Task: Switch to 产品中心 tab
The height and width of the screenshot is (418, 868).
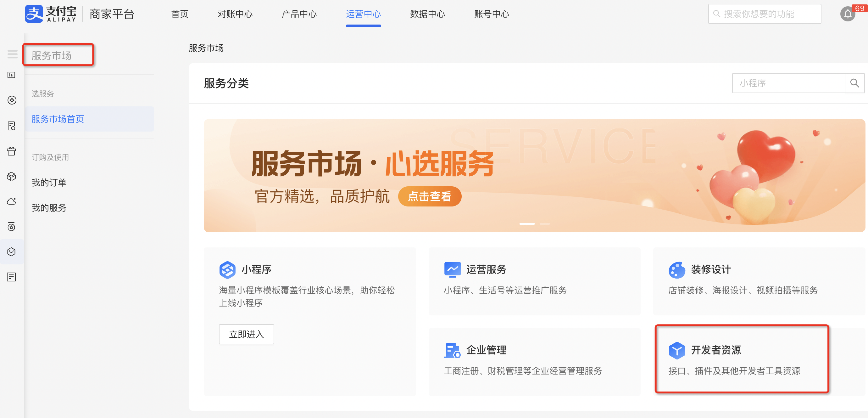Action: (x=299, y=14)
